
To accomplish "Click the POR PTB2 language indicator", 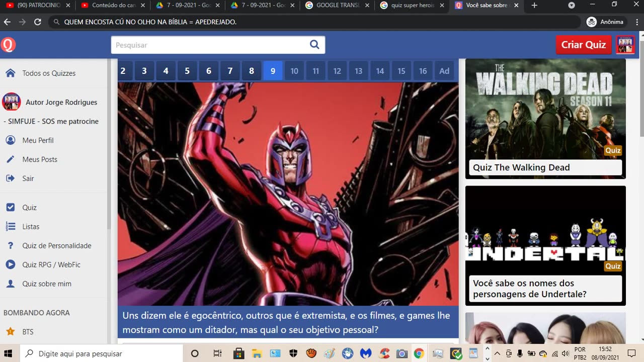I will pos(580,353).
